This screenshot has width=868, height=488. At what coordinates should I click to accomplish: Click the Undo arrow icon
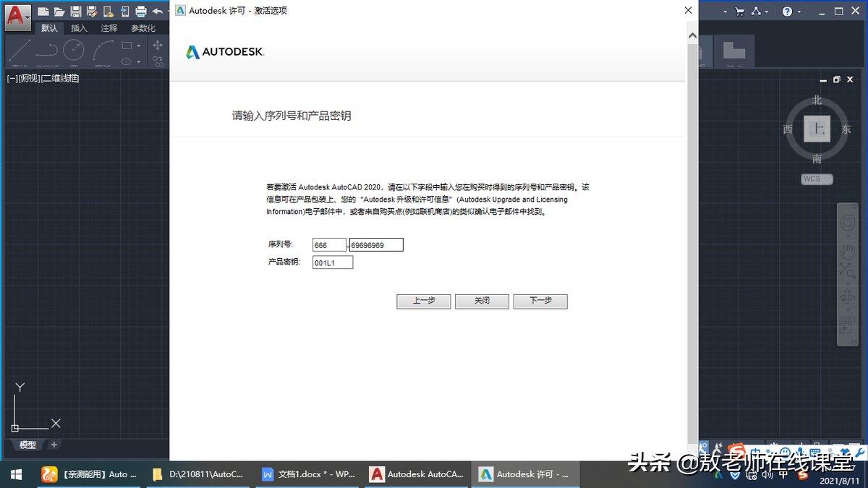(x=159, y=10)
